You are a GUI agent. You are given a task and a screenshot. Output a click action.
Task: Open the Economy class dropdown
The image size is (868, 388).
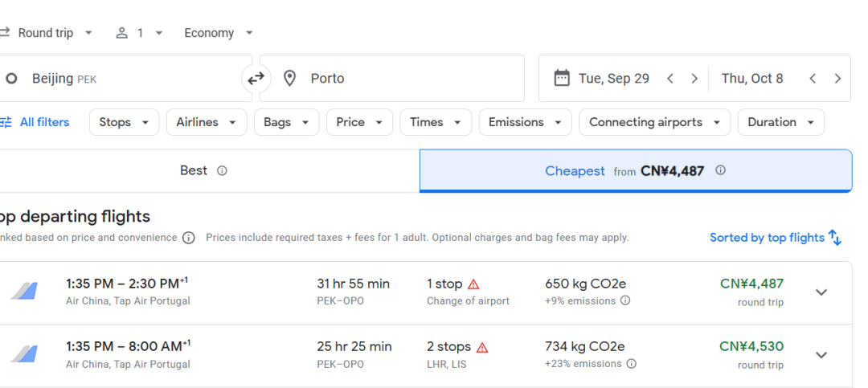[x=219, y=33]
